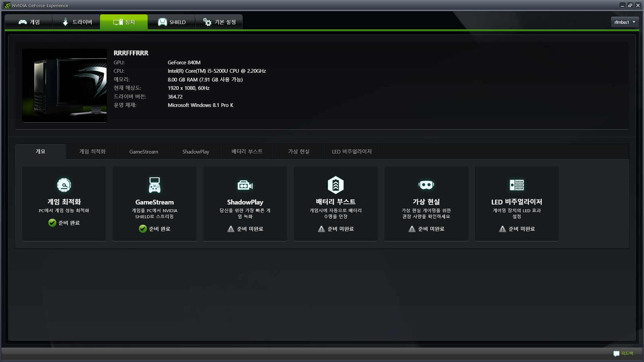Click the NVIDIA logo in title bar
644x362 pixels.
[x=7, y=6]
